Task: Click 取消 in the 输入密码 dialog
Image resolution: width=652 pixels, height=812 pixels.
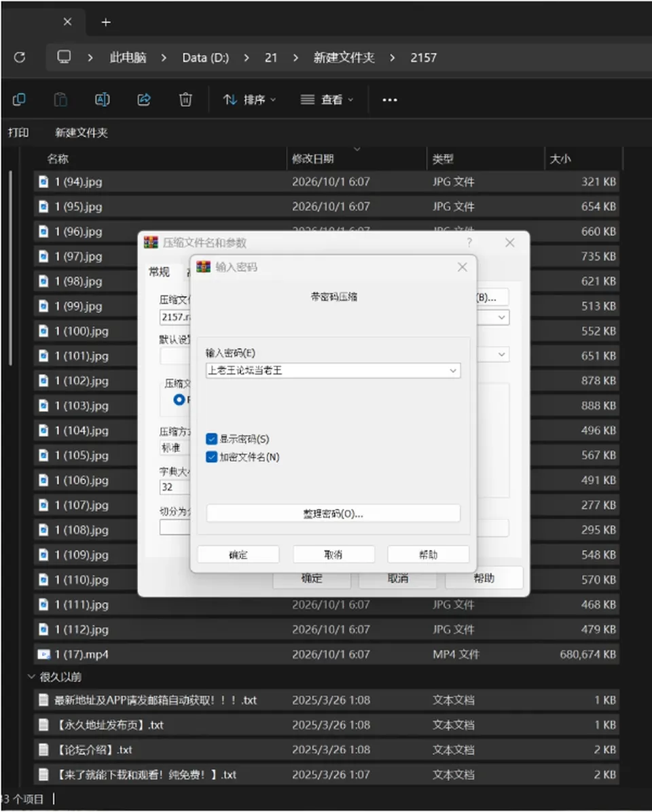Action: click(x=333, y=554)
